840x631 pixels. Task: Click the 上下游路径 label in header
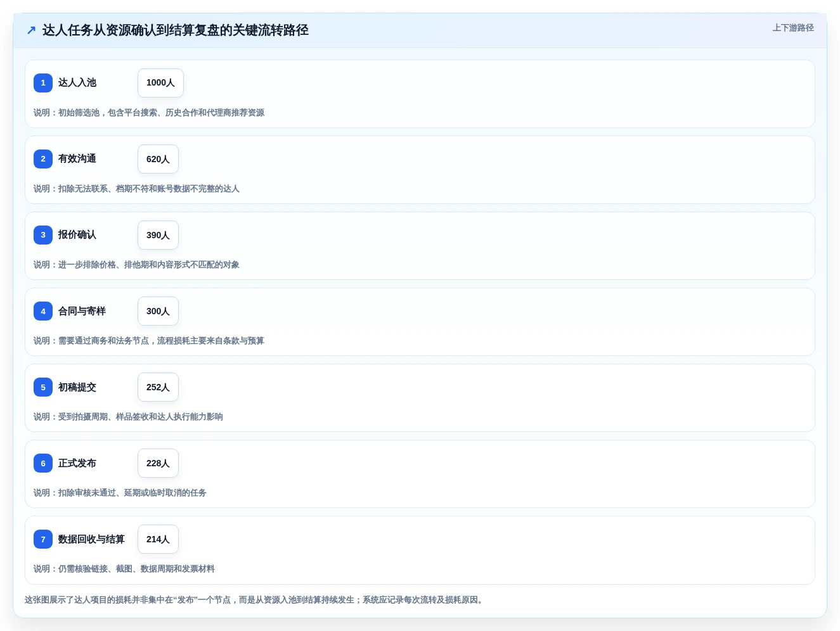point(792,28)
